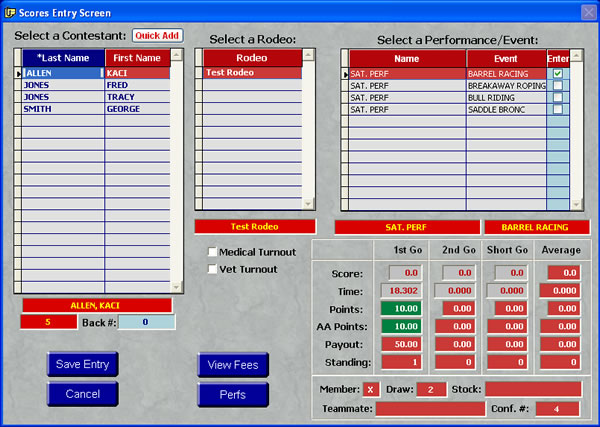Click the Teammate input field
600x427 pixels.
pyautogui.click(x=430, y=408)
